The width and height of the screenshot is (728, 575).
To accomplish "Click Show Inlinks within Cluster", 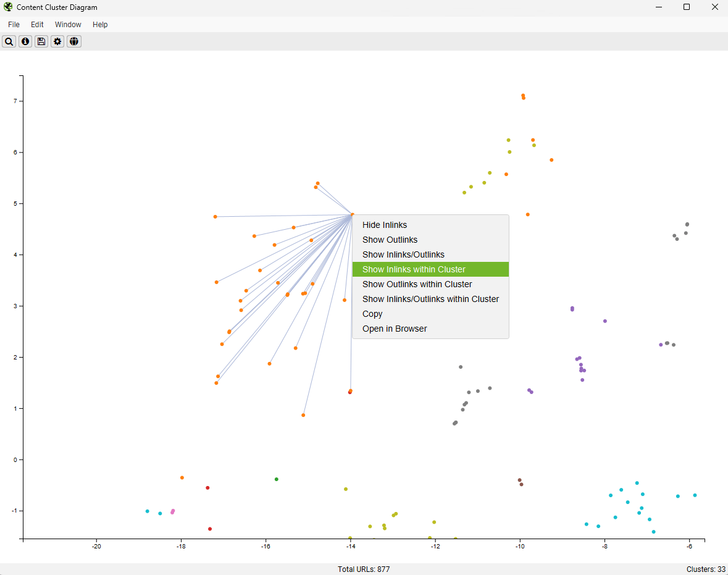I will (x=414, y=269).
